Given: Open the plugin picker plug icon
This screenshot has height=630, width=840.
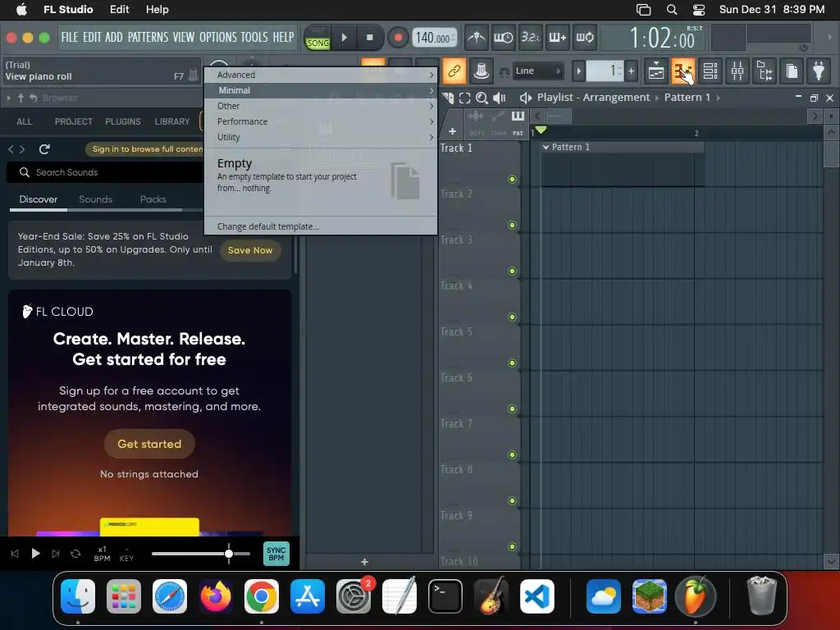Looking at the screenshot, I should (819, 71).
